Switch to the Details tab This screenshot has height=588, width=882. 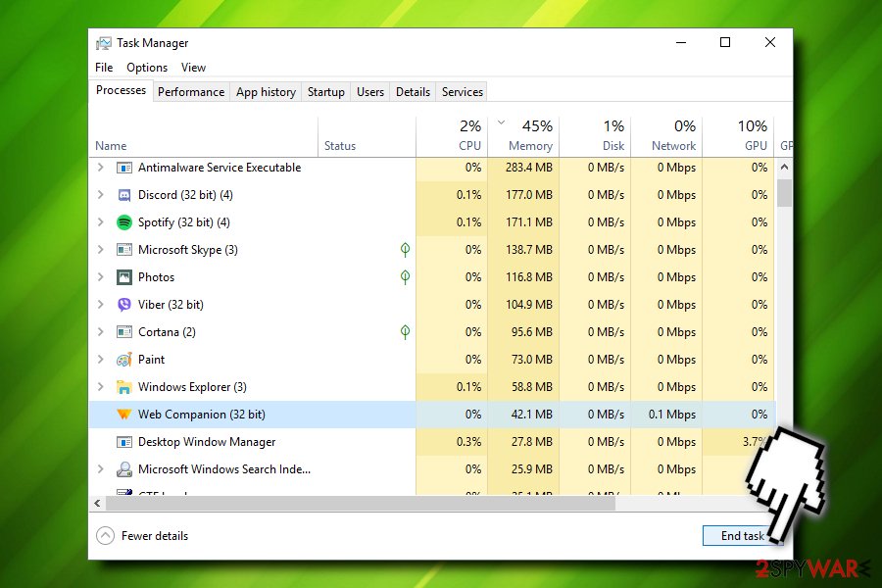tap(413, 92)
